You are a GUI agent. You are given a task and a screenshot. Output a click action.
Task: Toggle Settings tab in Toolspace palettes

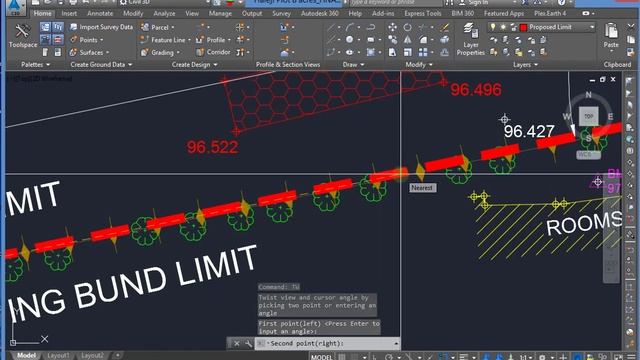[x=58, y=27]
